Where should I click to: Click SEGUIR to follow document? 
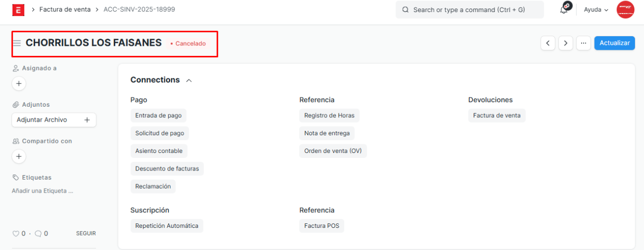click(86, 233)
